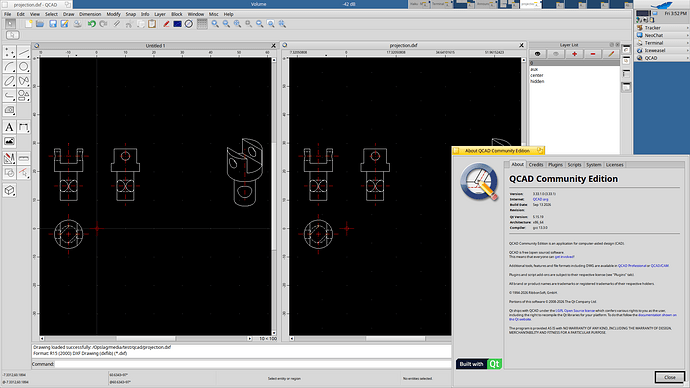Click the Save As icon
Screen dimensions: 690x388
(64, 24)
